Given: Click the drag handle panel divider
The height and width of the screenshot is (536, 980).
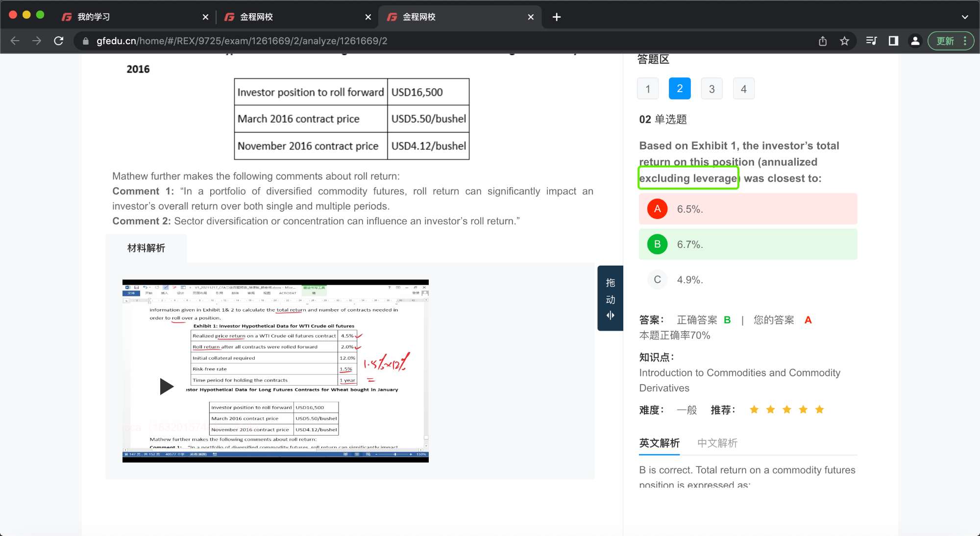Looking at the screenshot, I should (610, 298).
